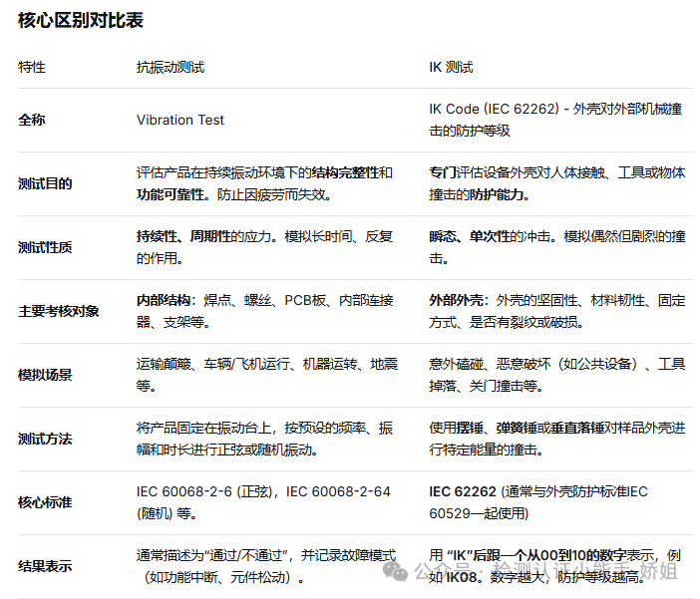The image size is (700, 599).
Task: Select the cell about 结构完整性 and 功能可靠性
Action: click(x=264, y=184)
